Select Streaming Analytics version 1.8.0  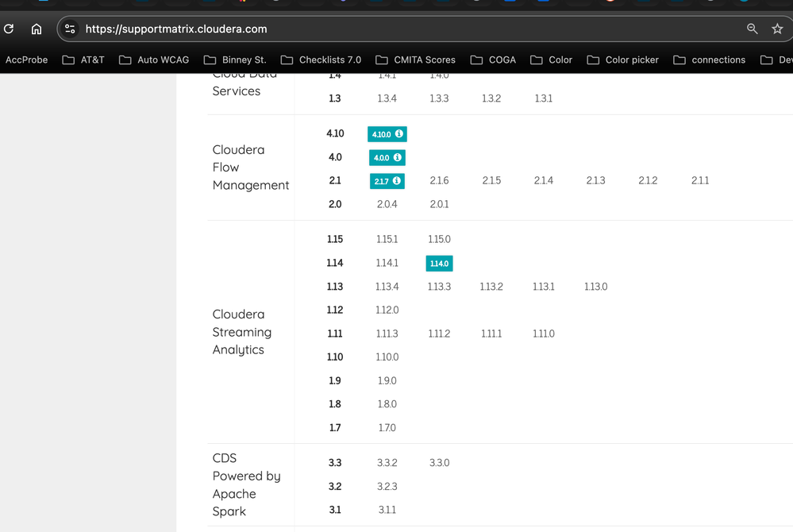[387, 404]
